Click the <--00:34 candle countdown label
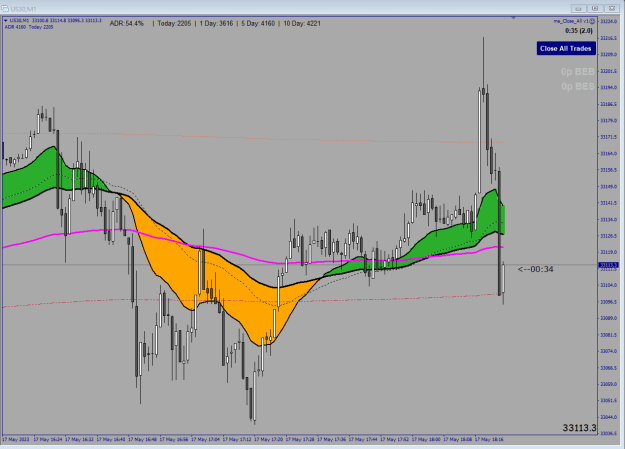This screenshot has height=449, width=625. point(535,269)
